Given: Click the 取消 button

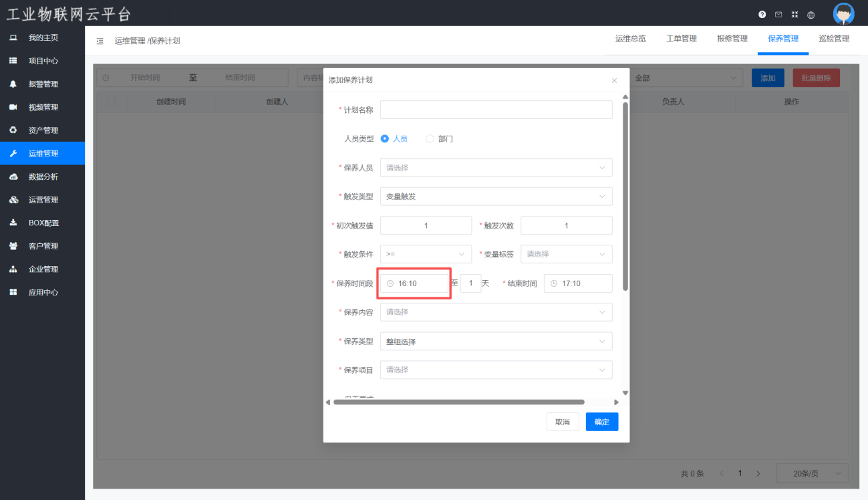Looking at the screenshot, I should [x=563, y=422].
